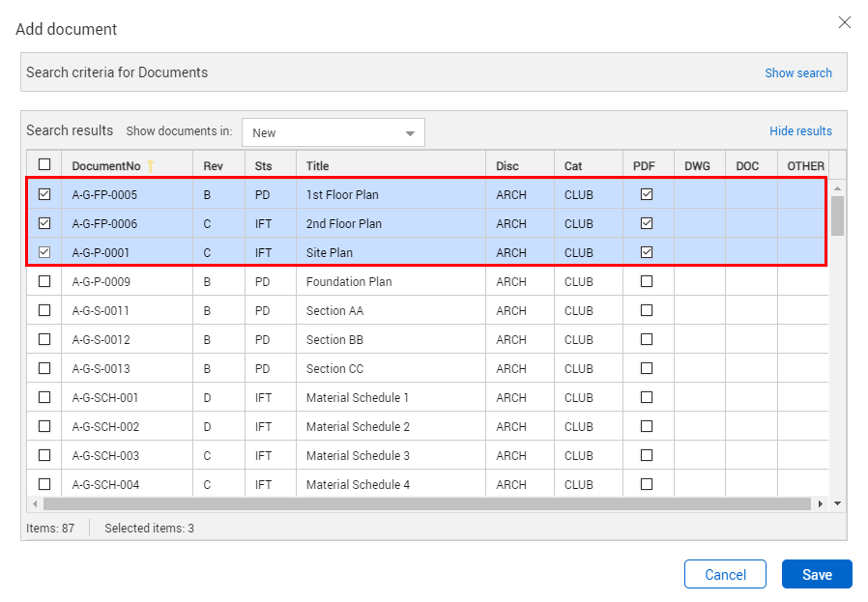Click the vertical scrollbar down arrow
This screenshot has width=868, height=602.
(837, 503)
